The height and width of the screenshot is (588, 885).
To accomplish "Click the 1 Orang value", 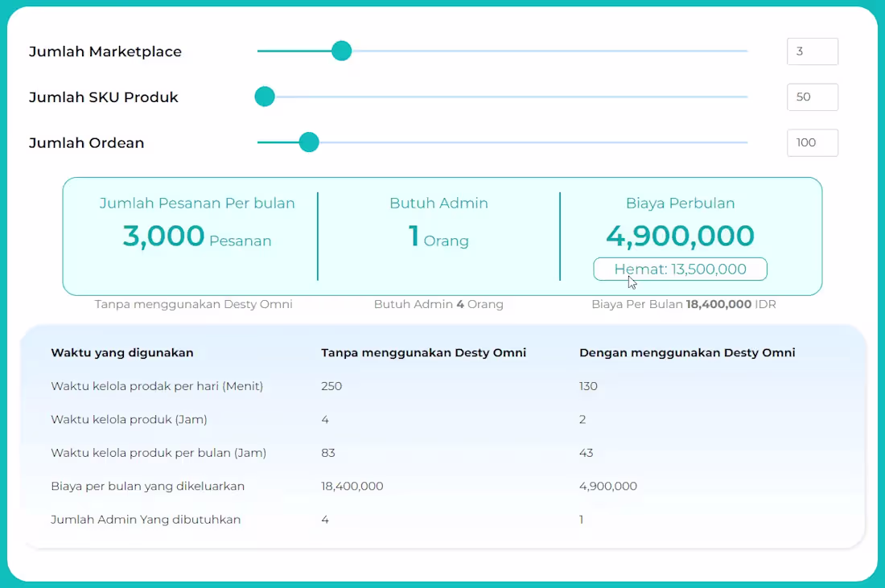I will click(438, 236).
